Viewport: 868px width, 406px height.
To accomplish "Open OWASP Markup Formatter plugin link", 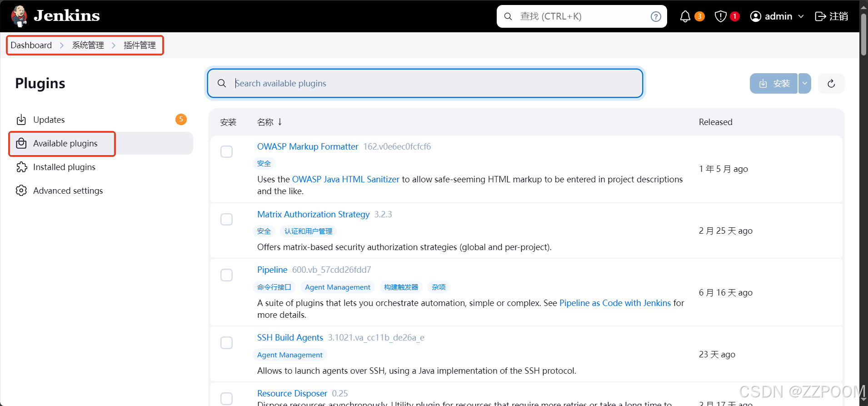I will [x=308, y=146].
